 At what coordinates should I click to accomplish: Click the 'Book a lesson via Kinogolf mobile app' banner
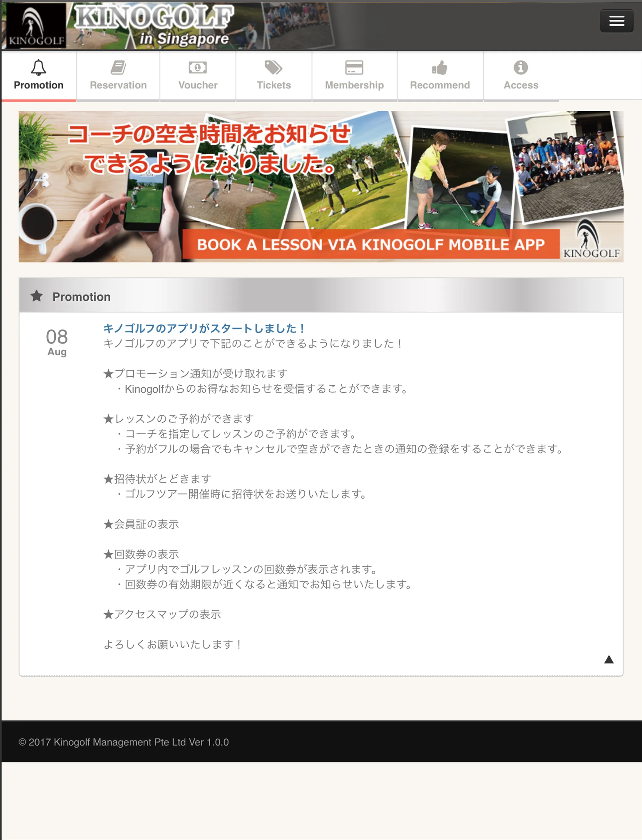tap(321, 187)
